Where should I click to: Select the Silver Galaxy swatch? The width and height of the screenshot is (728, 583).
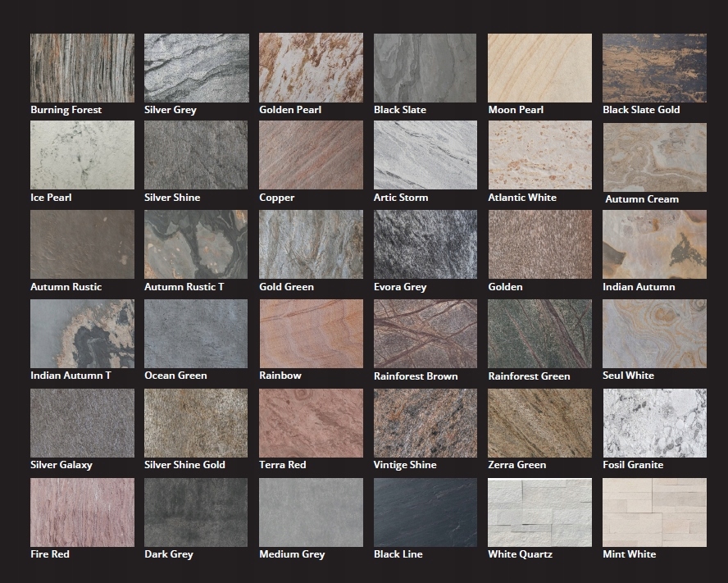tap(82, 423)
